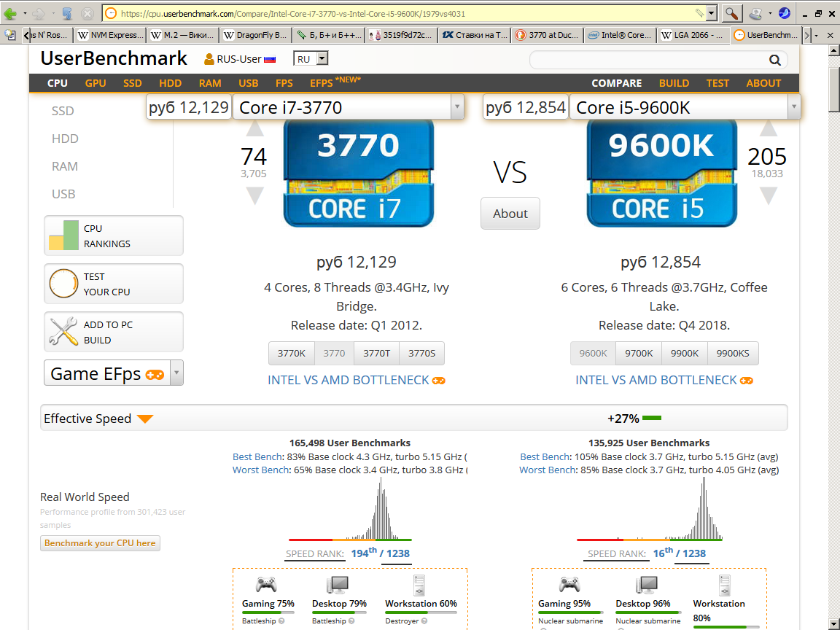Screen dimensions: 840x630
Task: Open the GPU tab in navigation bar
Action: click(96, 83)
